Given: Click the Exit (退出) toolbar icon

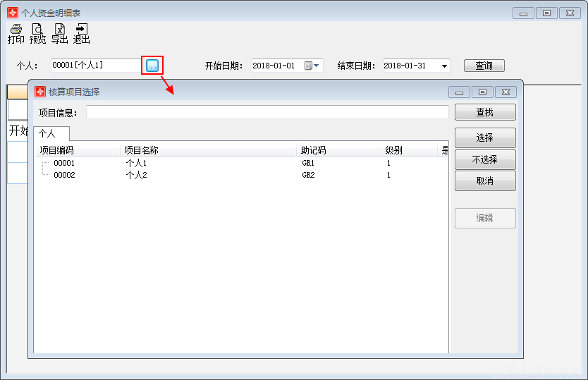Looking at the screenshot, I should point(82,34).
